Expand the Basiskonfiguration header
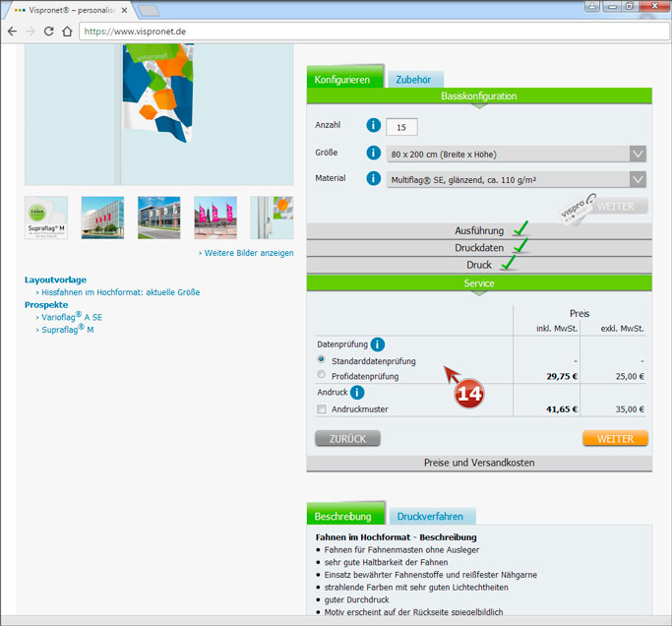Image resolution: width=672 pixels, height=626 pixels. [x=479, y=96]
